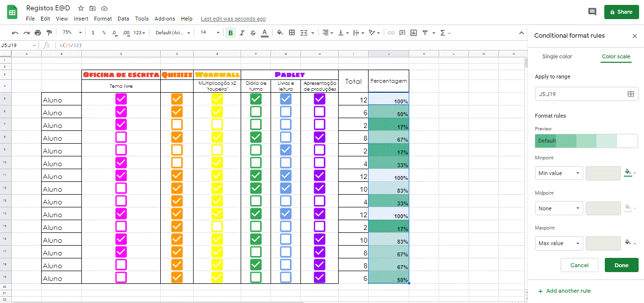Image resolution: width=644 pixels, height=303 pixels.
Task: Open the functions sigma dropdown
Action: tap(445, 33)
